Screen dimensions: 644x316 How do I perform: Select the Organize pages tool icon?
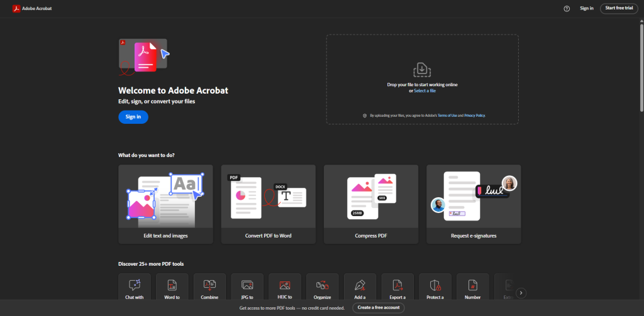pyautogui.click(x=323, y=285)
